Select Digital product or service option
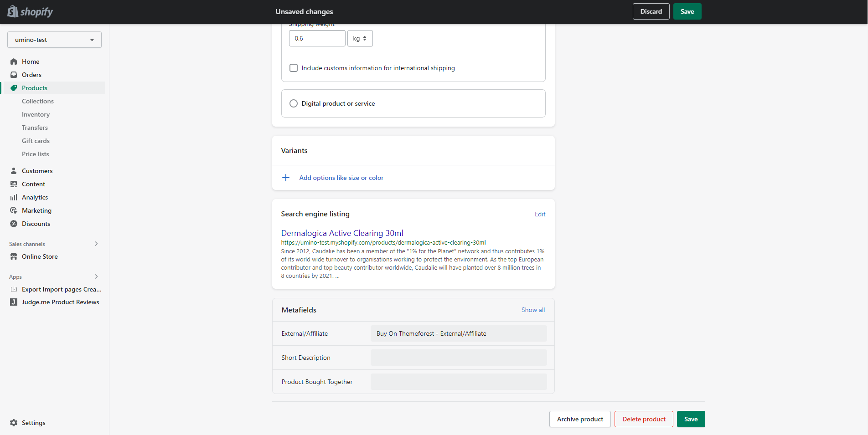This screenshot has width=868, height=435. [x=294, y=103]
